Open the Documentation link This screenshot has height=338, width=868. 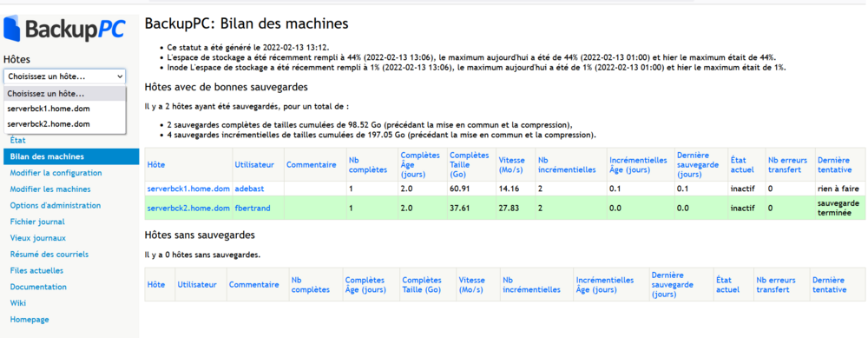pyautogui.click(x=38, y=287)
